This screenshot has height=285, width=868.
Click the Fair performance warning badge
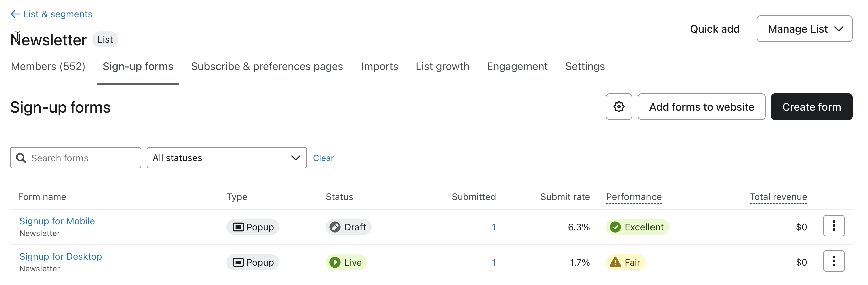click(x=625, y=262)
